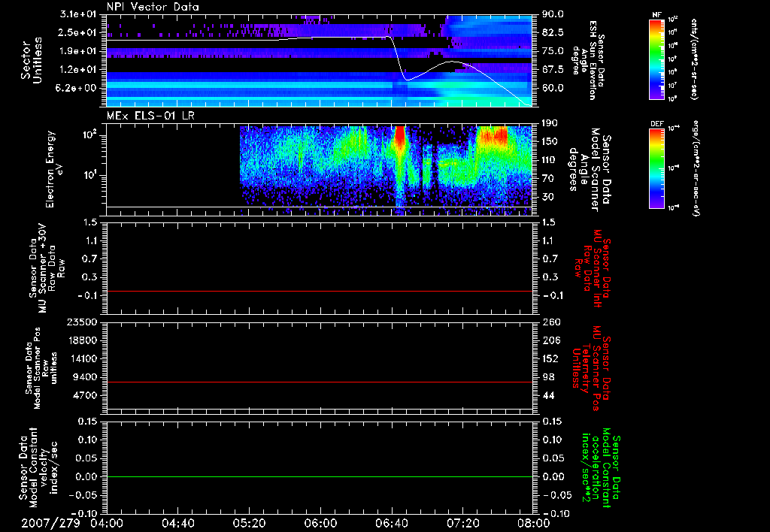Click the "98" telemetry axis value
The width and height of the screenshot is (770, 532).
coord(548,377)
